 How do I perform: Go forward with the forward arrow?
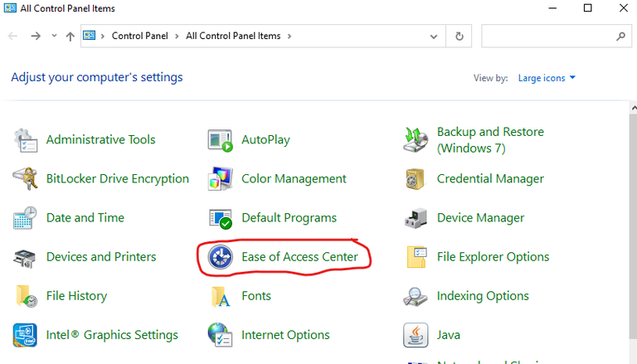click(x=36, y=36)
